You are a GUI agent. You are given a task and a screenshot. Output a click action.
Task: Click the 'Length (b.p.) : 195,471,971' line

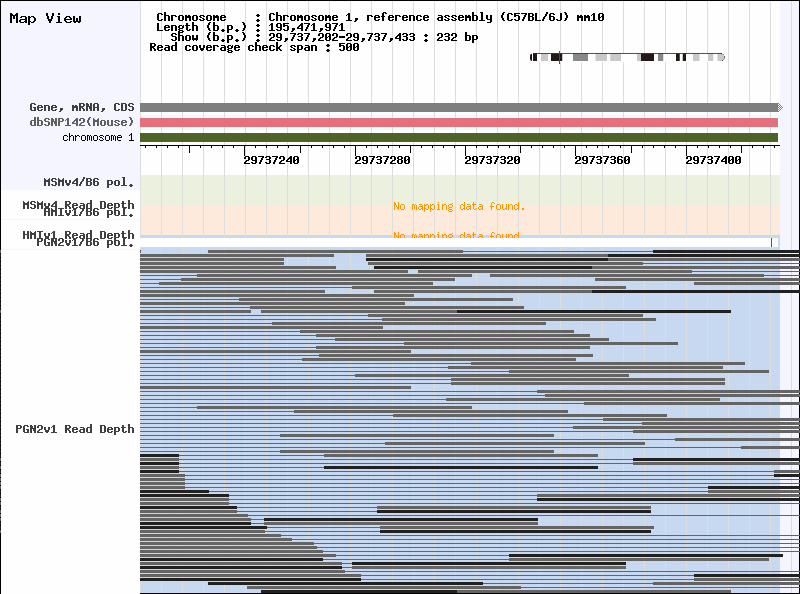tap(251, 27)
